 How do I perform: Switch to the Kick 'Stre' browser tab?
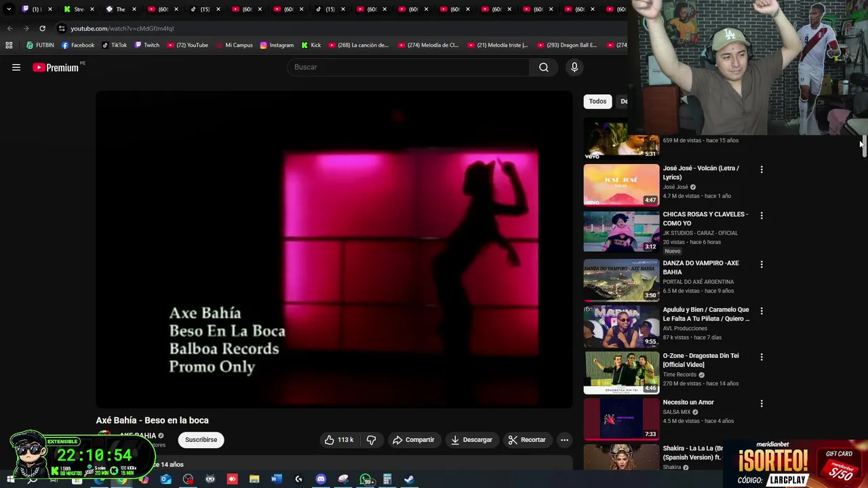pyautogui.click(x=79, y=9)
